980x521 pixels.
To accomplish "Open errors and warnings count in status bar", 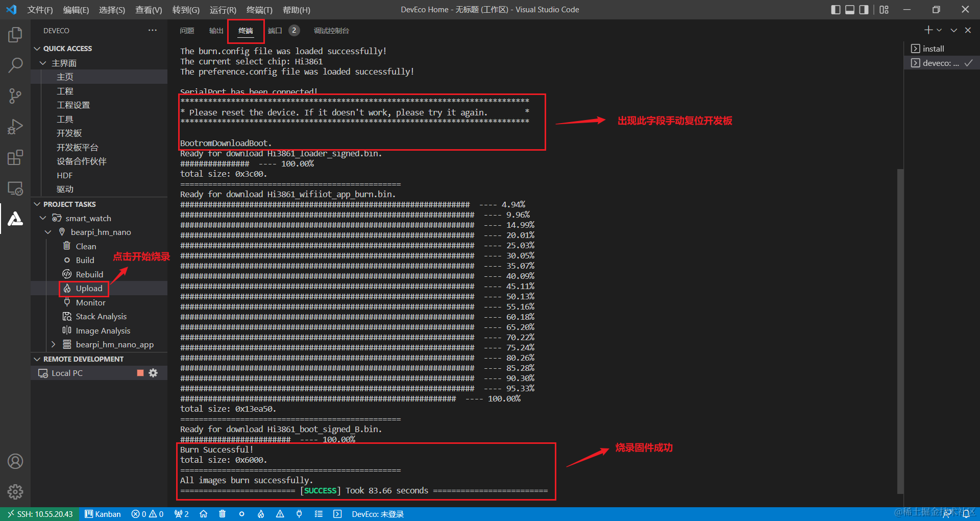I will pyautogui.click(x=148, y=514).
